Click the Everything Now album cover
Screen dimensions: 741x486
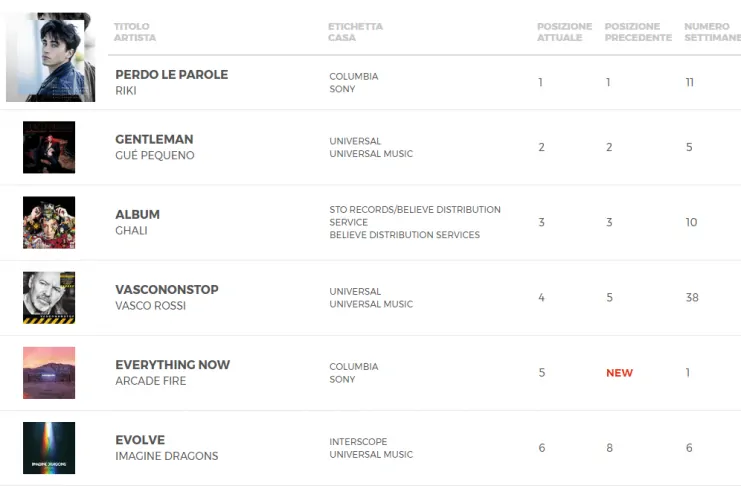click(49, 372)
